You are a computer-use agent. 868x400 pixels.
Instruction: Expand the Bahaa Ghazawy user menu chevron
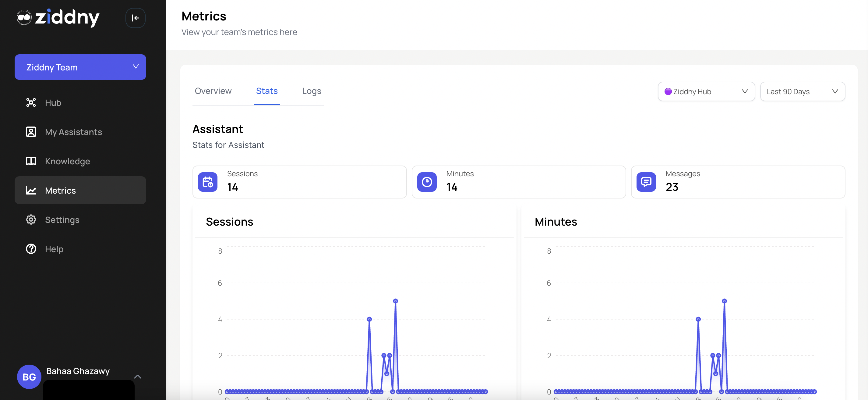click(137, 377)
